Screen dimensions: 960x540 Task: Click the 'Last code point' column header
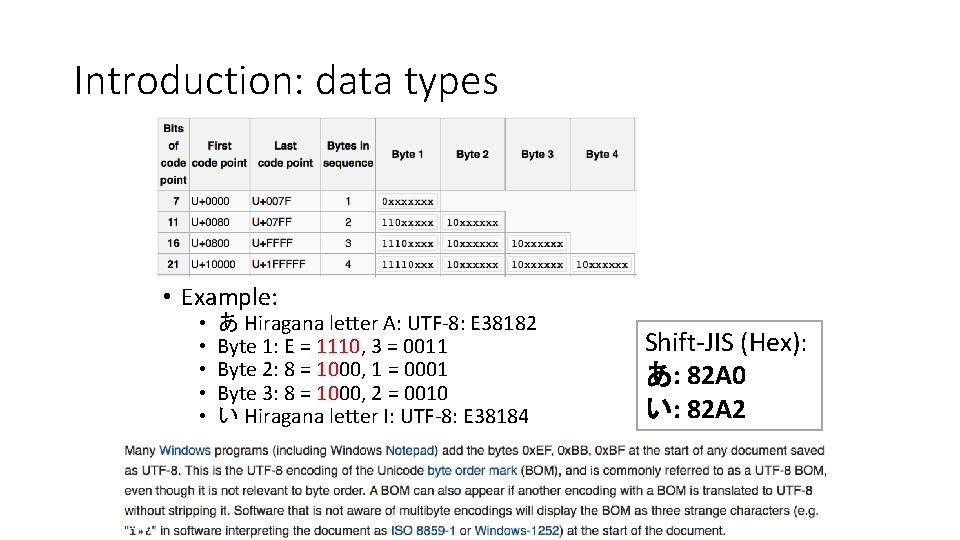tap(285, 154)
